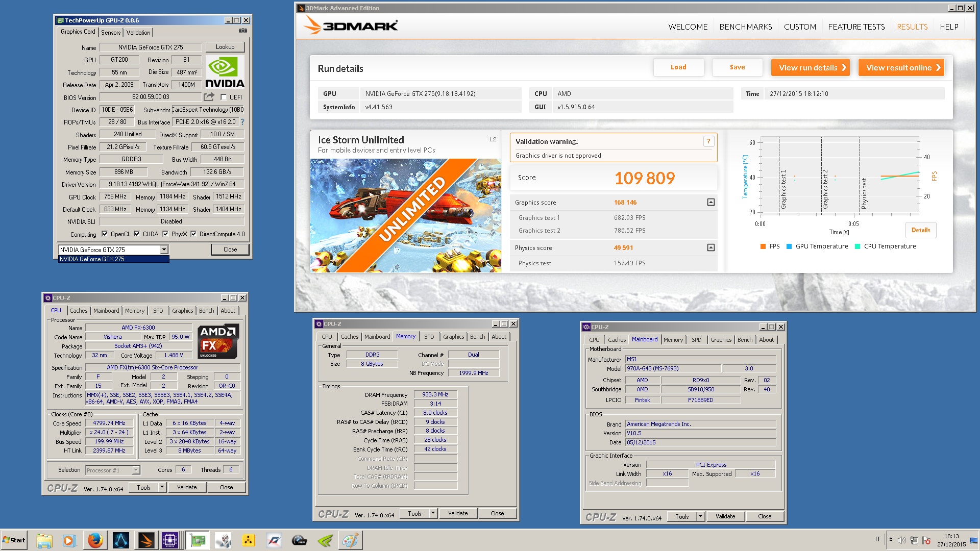Viewport: 980px width, 551px height.
Task: Toggle the CUDA checkbox
Action: coord(137,234)
